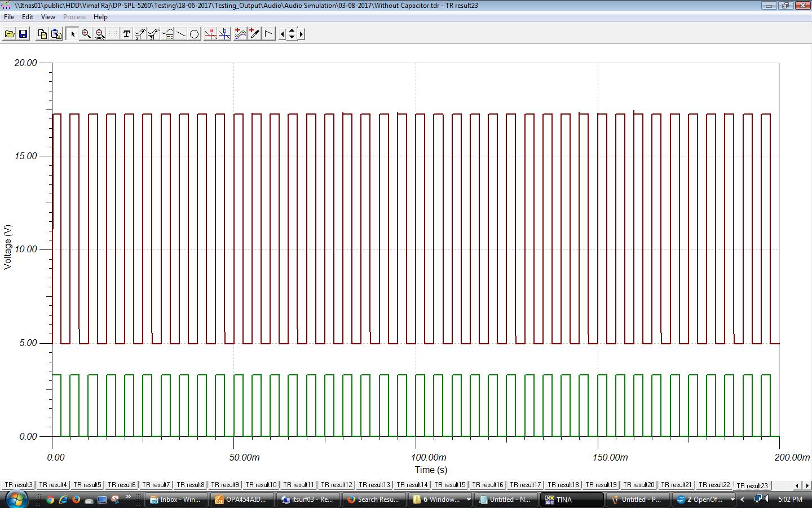Toggle the grid dots tool

click(113, 34)
